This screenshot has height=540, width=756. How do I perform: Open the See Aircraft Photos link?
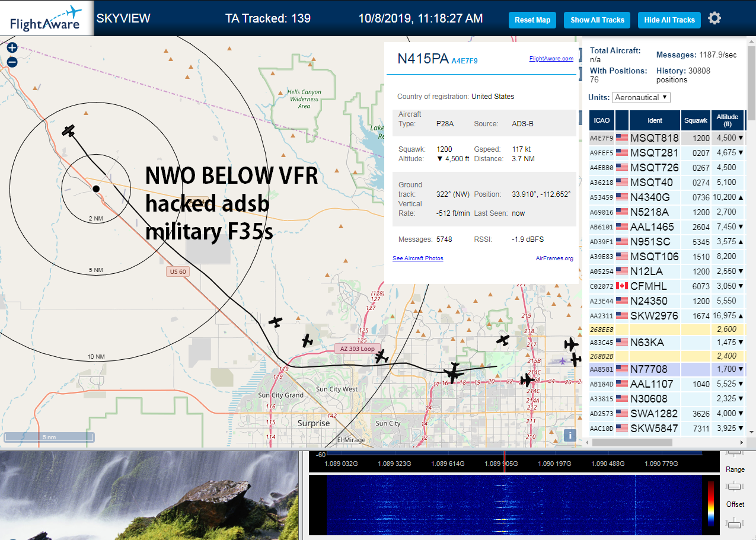tap(418, 258)
